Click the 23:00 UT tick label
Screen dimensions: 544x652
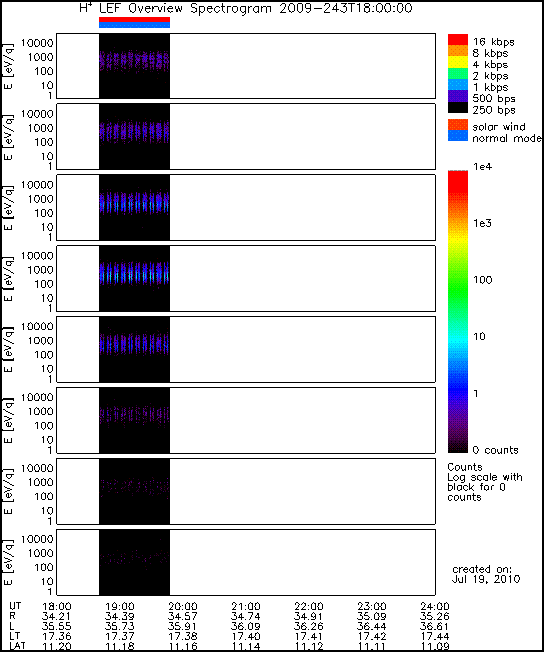(x=372, y=606)
